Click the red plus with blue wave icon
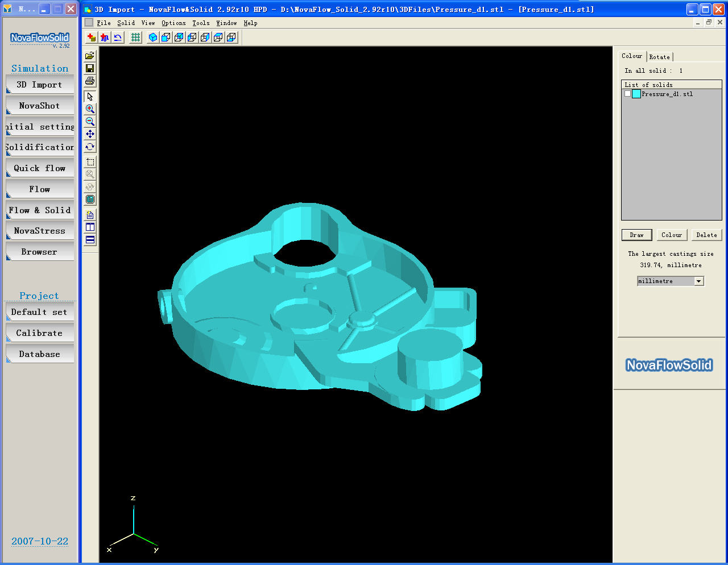The width and height of the screenshot is (728, 565). pos(104,38)
